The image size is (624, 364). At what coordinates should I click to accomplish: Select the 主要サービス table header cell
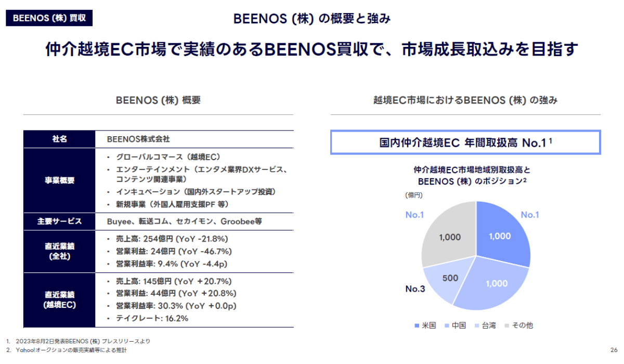tap(59, 222)
